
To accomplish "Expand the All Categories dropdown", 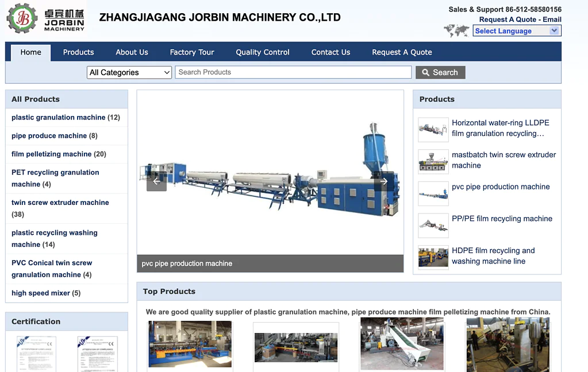I will click(129, 72).
